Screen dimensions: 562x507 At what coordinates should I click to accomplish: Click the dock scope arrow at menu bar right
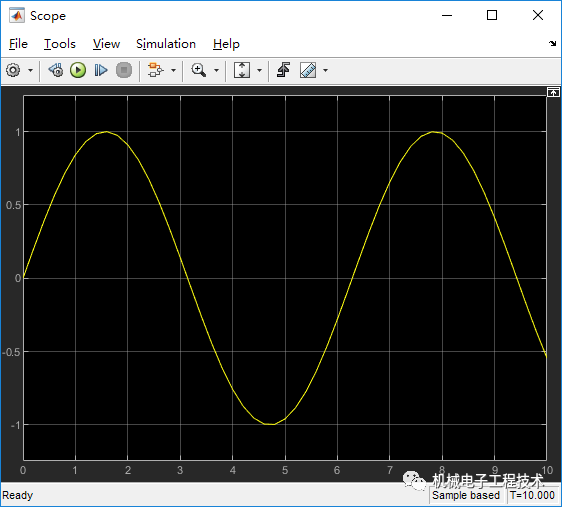click(552, 44)
